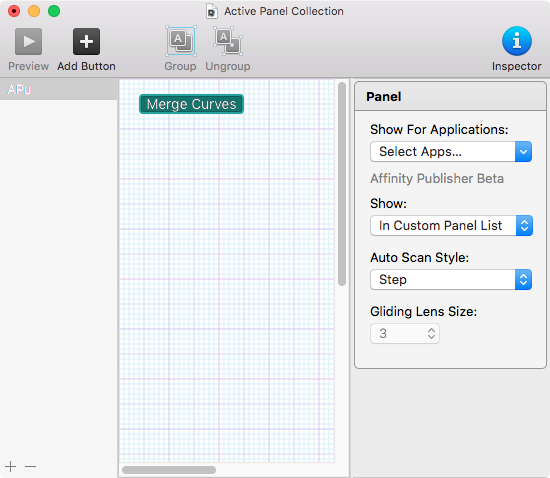
Task: Click the Ungroup toolbar icon
Action: pos(228,41)
